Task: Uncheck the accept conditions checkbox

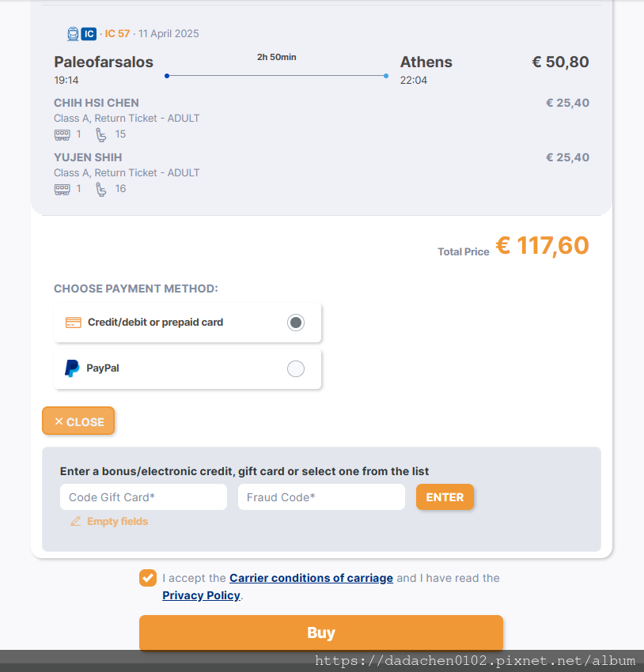Action: pos(148,578)
